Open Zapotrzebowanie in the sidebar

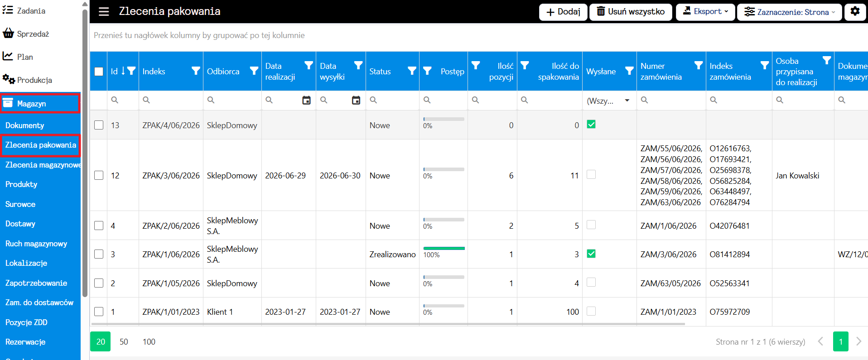click(x=36, y=283)
